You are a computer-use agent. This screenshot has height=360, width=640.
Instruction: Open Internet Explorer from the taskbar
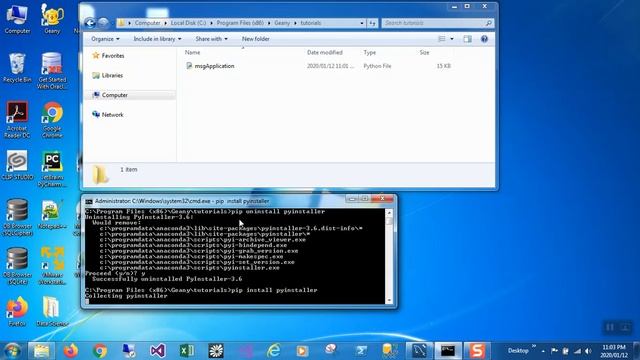pyautogui.click(x=273, y=351)
